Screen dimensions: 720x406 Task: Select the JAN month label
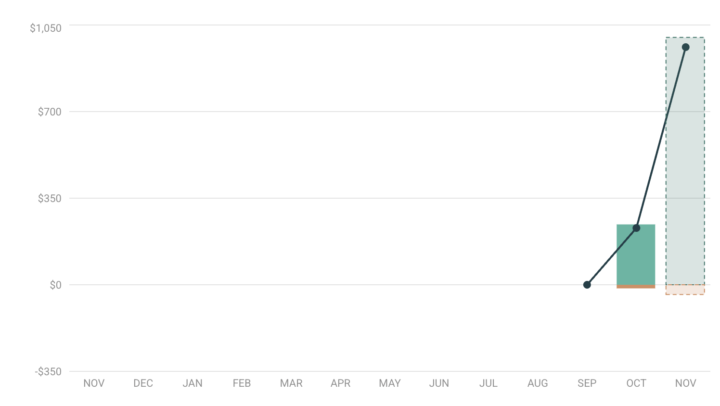point(193,384)
